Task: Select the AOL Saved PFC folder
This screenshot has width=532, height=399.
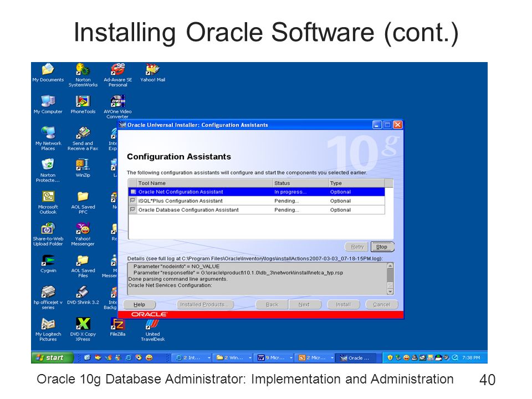Action: coord(83,202)
